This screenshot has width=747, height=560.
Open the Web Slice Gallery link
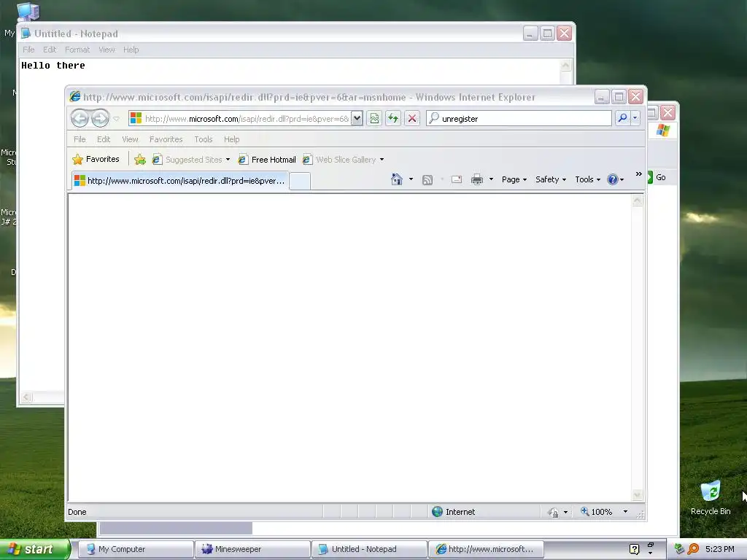point(340,160)
